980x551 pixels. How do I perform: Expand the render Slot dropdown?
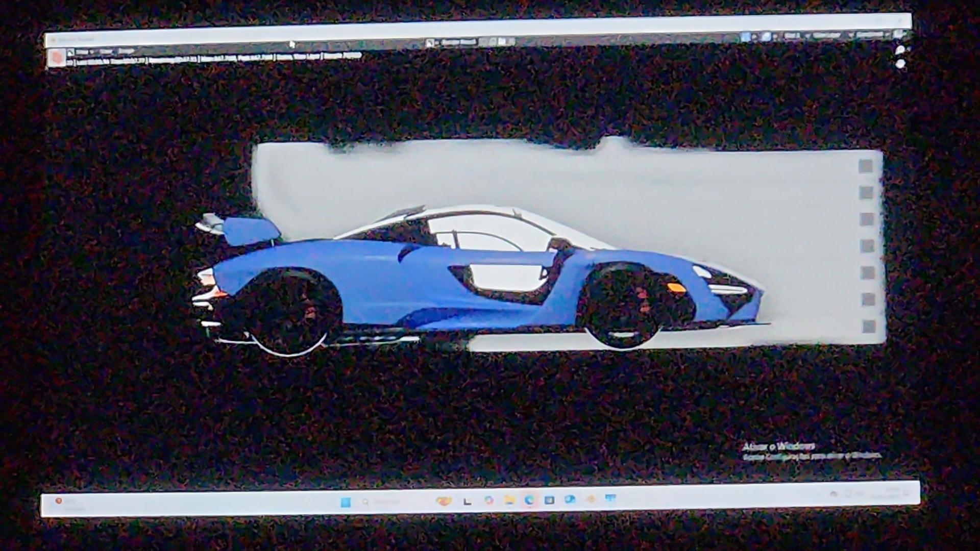[x=795, y=36]
